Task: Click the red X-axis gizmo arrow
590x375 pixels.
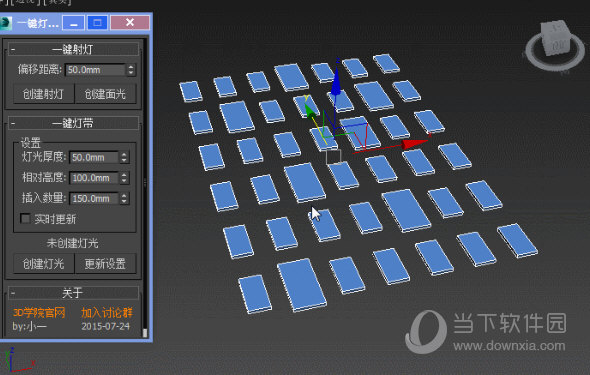Action: (x=414, y=143)
